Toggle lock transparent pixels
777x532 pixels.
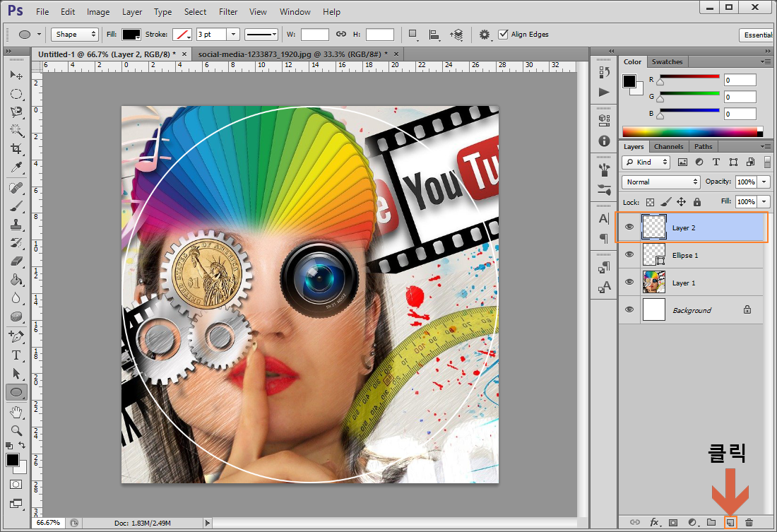tap(650, 202)
